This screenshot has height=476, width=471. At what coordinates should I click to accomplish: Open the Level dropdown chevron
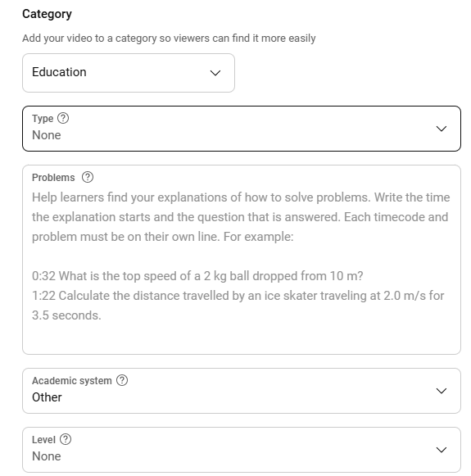441,450
